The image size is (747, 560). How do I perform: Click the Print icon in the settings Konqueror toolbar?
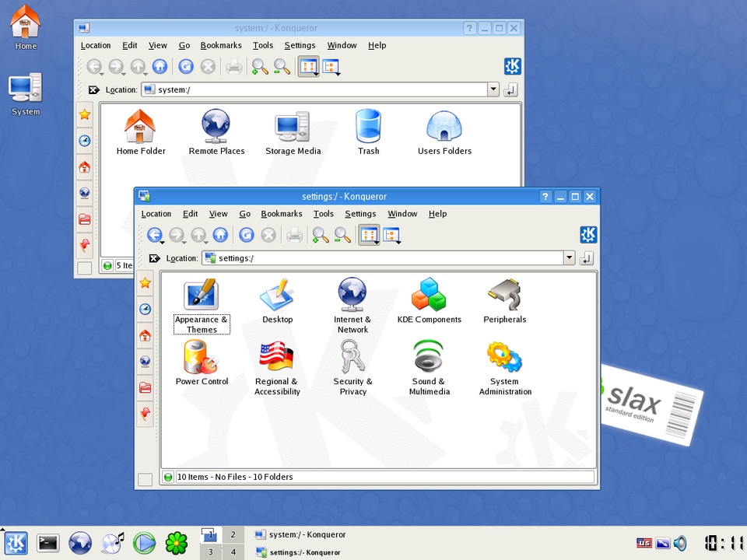(x=294, y=235)
